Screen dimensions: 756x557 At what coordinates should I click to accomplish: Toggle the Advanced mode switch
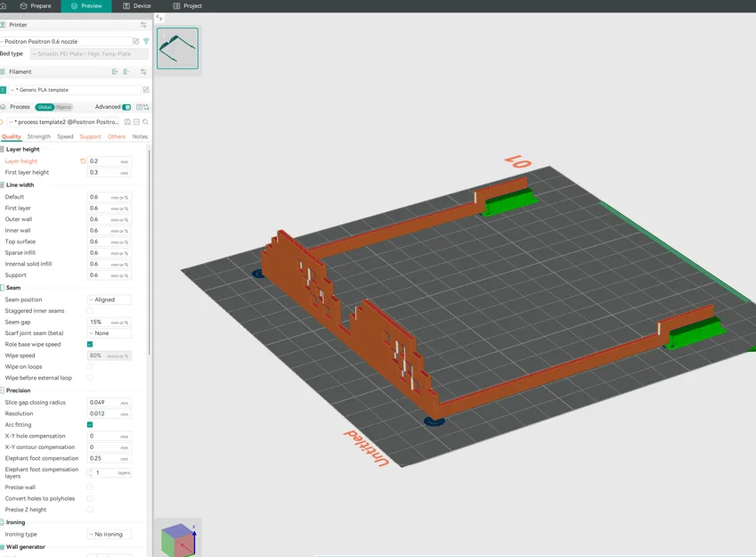(x=126, y=107)
